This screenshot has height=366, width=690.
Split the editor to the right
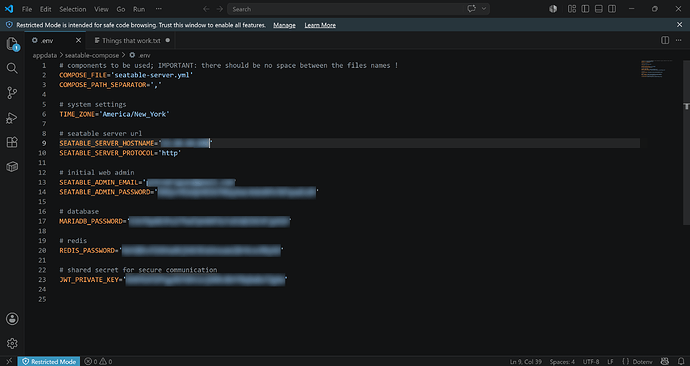click(665, 40)
